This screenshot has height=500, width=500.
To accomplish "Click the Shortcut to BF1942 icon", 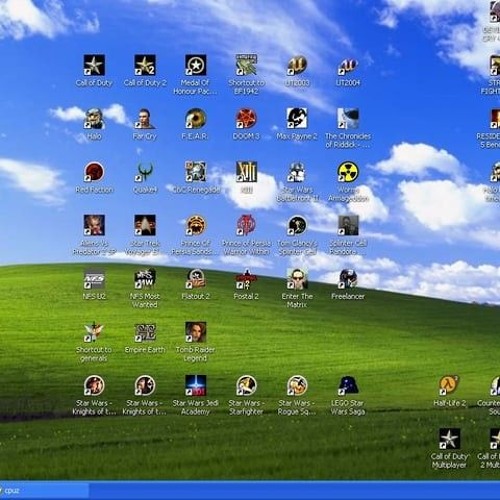I will click(x=246, y=65).
